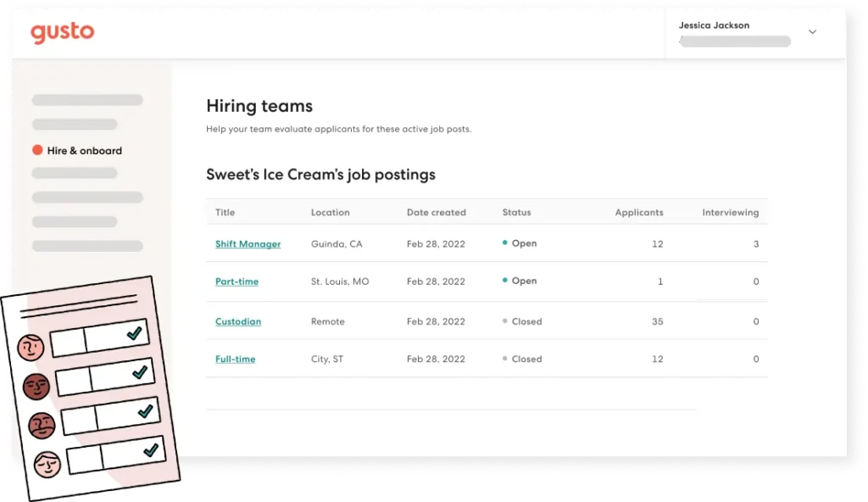Click the red dot next to Hire & onboard

37,150
